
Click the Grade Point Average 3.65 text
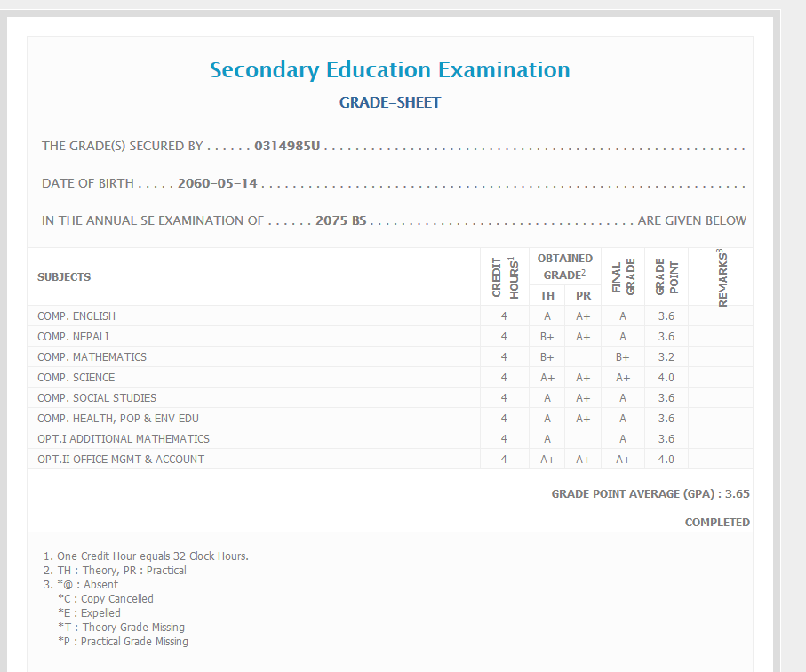tap(650, 493)
